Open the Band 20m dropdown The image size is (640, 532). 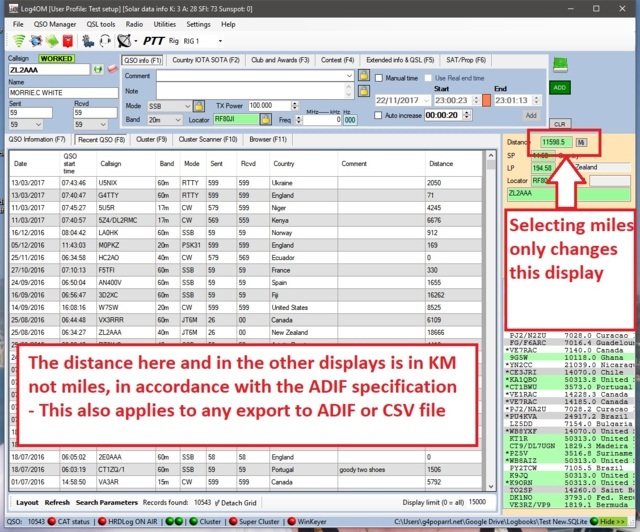178,120
